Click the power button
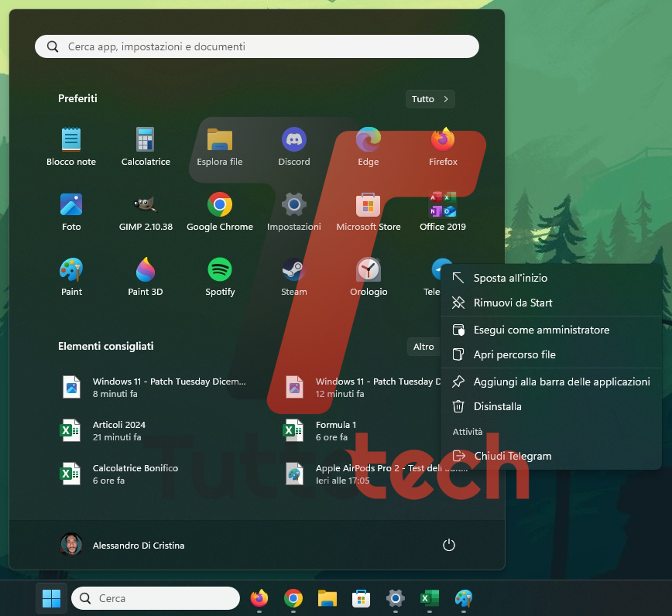The image size is (672, 616). pos(449,545)
